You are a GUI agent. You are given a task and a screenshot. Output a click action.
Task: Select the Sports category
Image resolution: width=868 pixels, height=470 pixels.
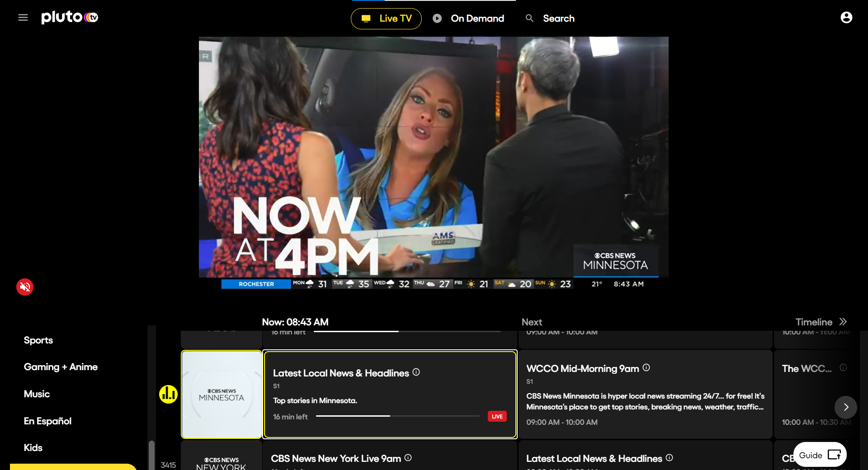coord(38,340)
